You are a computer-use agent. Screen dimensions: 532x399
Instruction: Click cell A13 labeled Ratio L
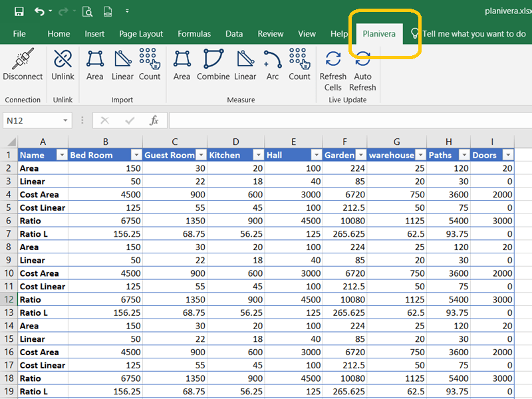click(43, 313)
